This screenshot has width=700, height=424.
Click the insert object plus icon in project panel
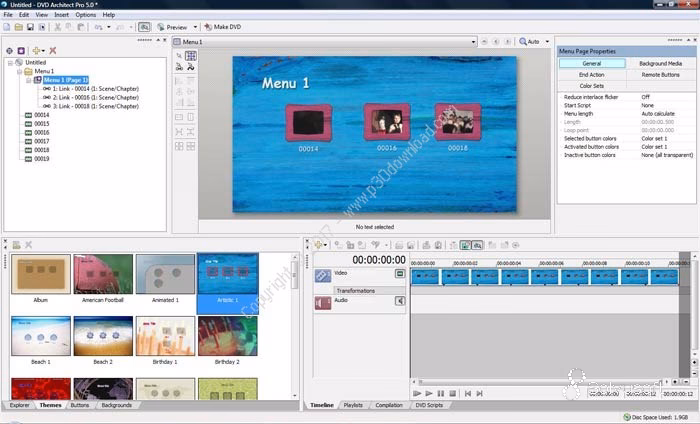pos(36,51)
